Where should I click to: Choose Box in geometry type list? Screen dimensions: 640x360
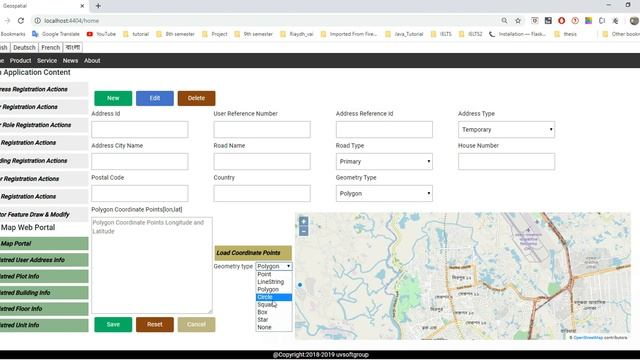(x=274, y=312)
